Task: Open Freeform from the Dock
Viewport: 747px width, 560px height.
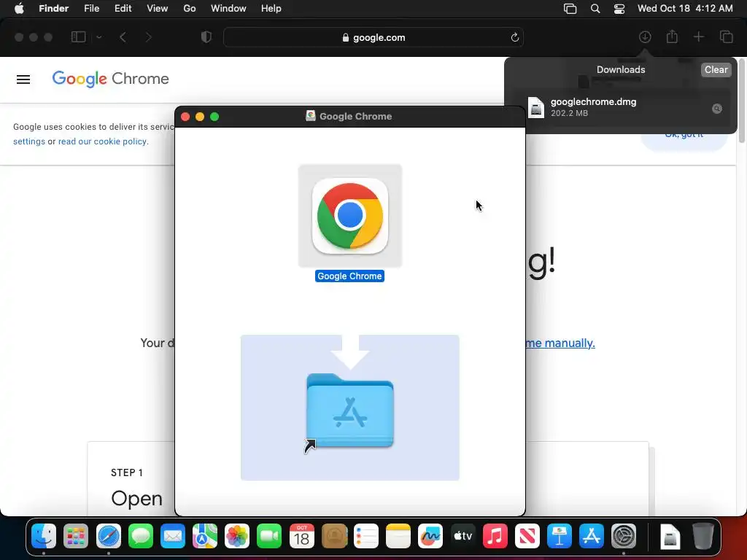Action: (430, 537)
